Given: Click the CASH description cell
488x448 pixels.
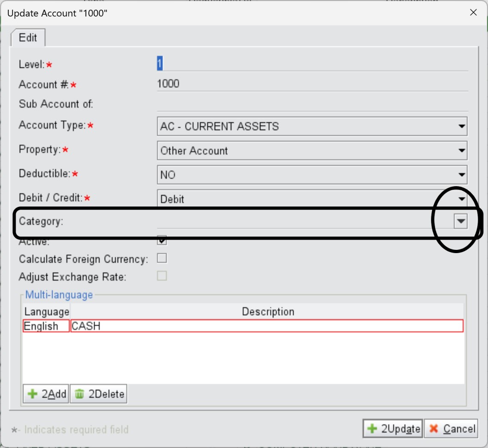Looking at the screenshot, I should click(267, 326).
